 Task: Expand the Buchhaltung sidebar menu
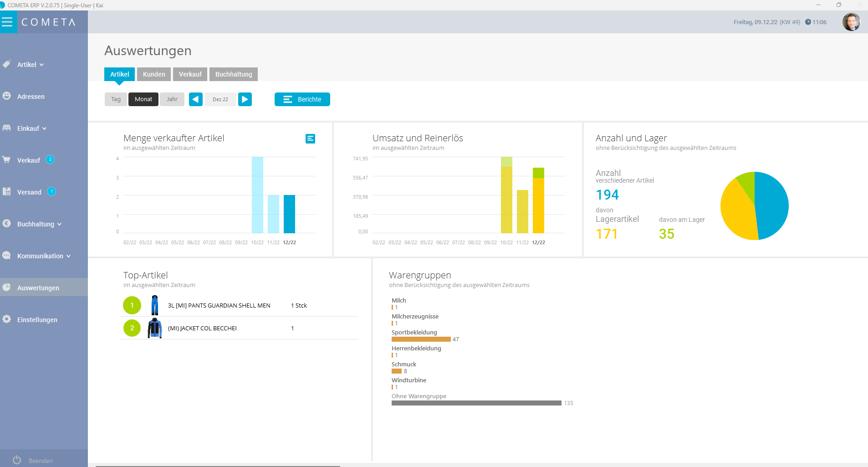point(39,224)
